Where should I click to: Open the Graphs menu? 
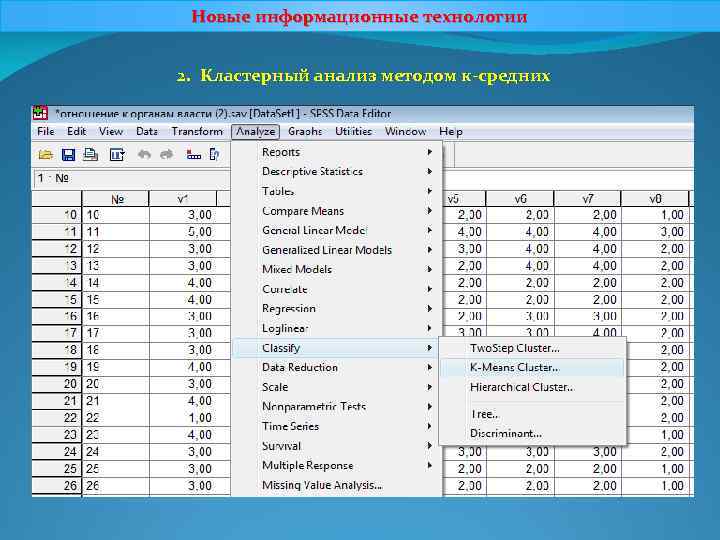[x=305, y=132]
